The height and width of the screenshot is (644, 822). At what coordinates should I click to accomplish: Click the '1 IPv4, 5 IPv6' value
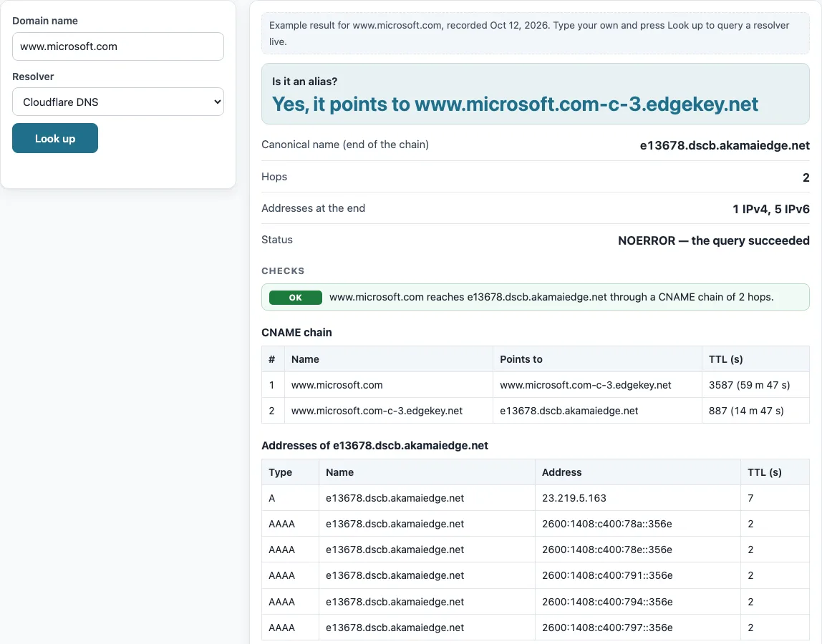(x=770, y=209)
